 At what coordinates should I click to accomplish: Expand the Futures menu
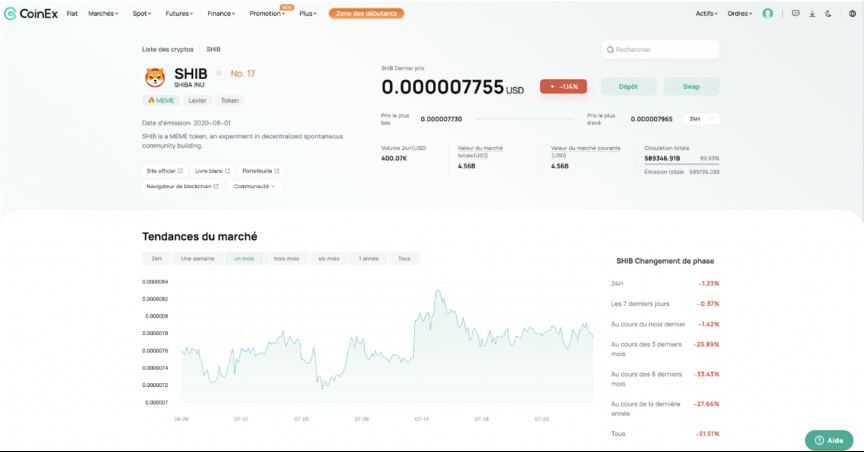(179, 14)
